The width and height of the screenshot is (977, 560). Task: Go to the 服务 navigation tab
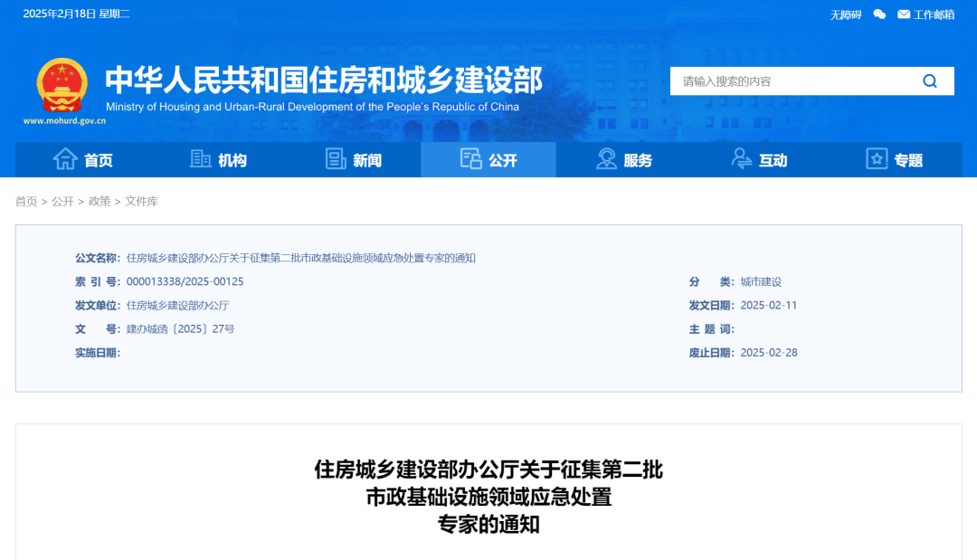(623, 159)
